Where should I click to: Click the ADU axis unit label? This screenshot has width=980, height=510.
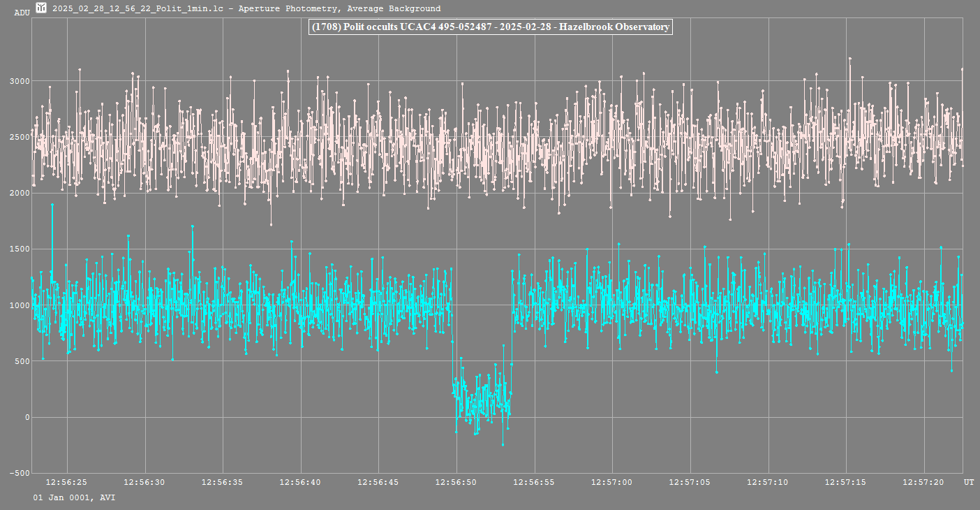pos(22,13)
